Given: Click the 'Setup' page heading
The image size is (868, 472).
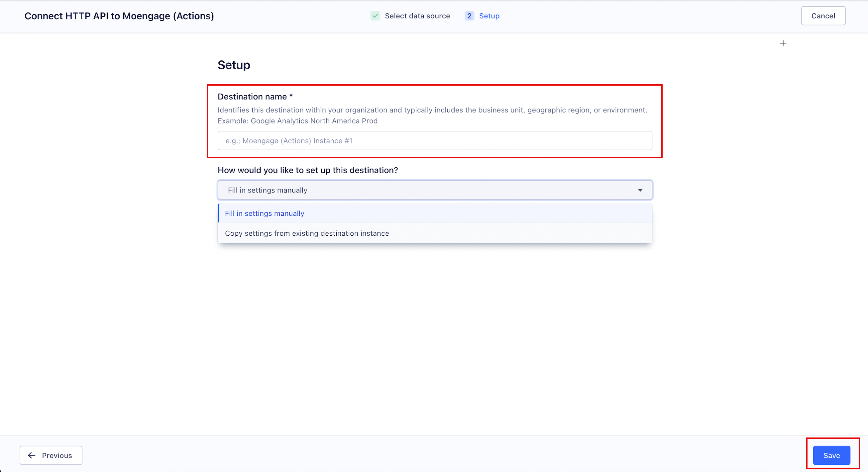Looking at the screenshot, I should coord(234,65).
